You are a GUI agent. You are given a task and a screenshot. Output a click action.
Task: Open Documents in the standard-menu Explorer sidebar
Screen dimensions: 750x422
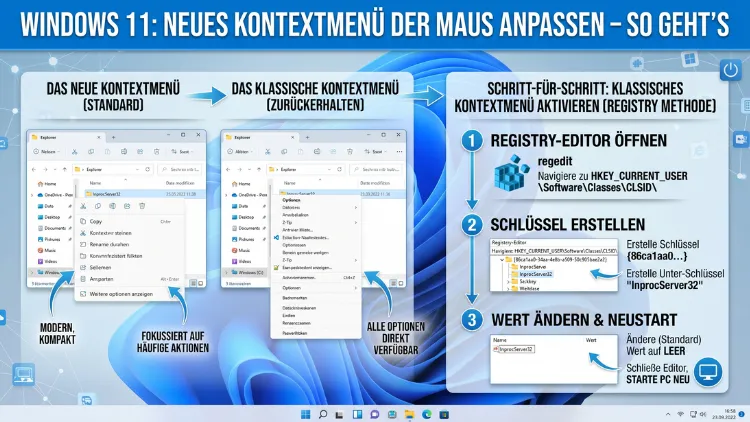coord(52,228)
